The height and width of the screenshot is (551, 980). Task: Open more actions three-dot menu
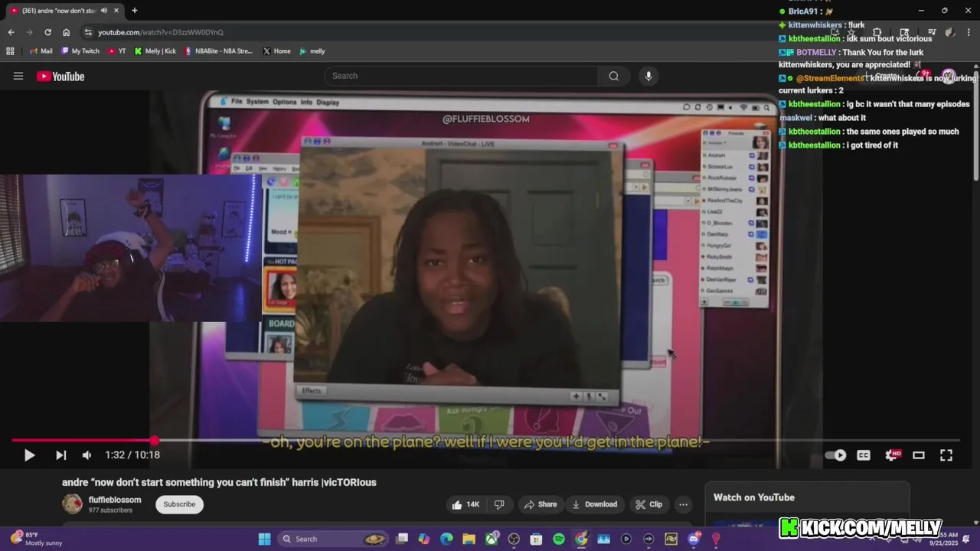coord(683,504)
